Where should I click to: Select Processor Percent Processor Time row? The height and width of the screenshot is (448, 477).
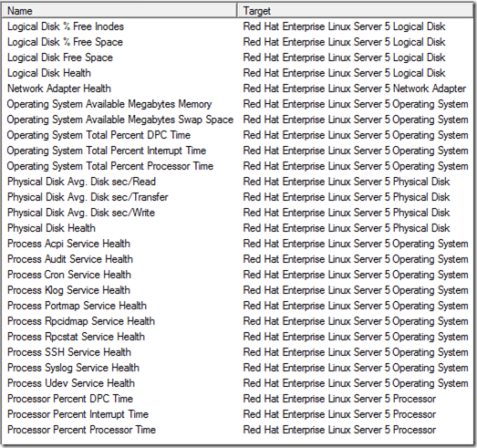click(237, 430)
